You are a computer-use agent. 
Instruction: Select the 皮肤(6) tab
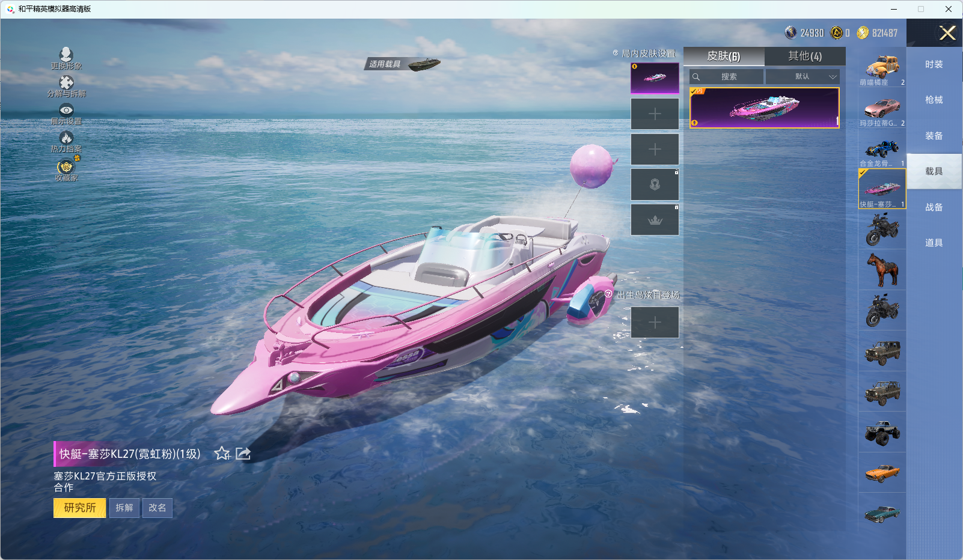pos(723,56)
